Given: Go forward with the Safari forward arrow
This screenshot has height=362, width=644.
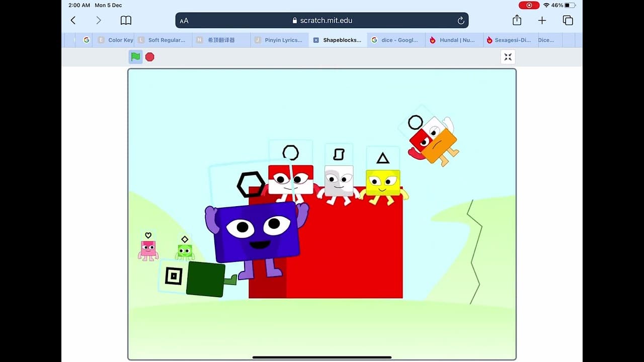Looking at the screenshot, I should pos(99,20).
